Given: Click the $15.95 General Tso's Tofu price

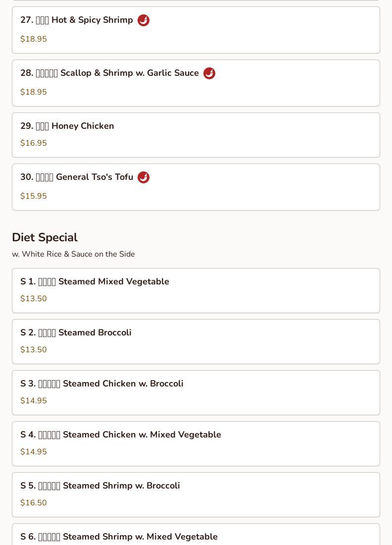Looking at the screenshot, I should pos(34,196).
